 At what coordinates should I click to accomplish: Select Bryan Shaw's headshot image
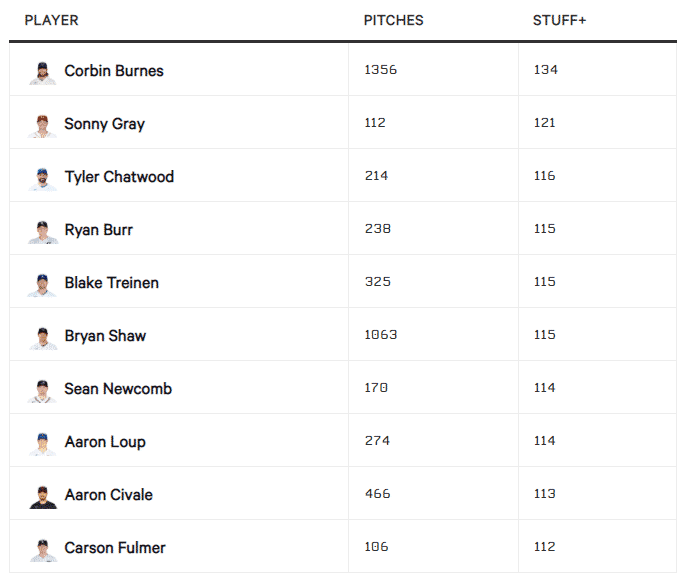(43, 337)
